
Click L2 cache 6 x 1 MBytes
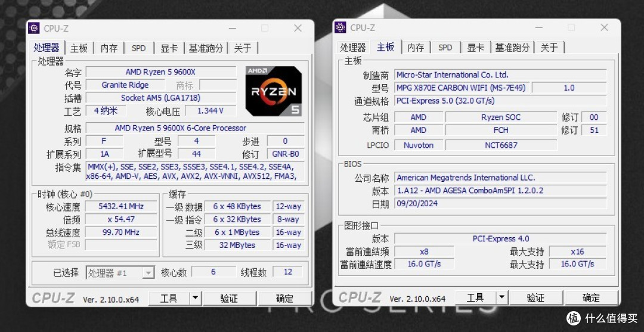tap(237, 232)
